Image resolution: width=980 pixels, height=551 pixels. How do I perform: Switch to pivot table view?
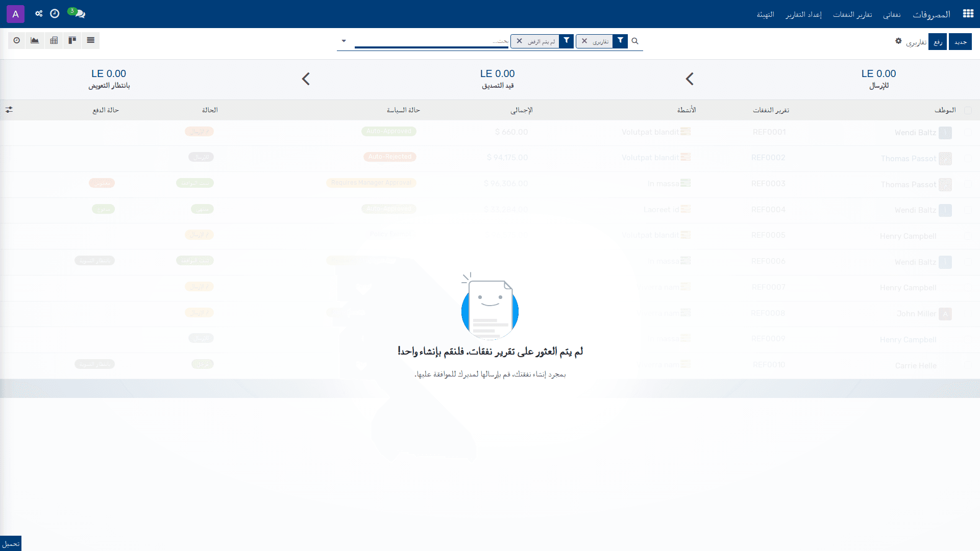coord(54,40)
